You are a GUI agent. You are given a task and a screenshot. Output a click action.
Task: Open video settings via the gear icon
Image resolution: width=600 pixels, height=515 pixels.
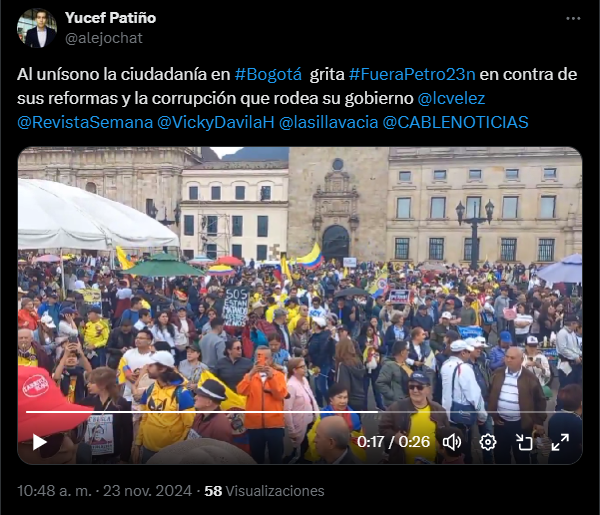pyautogui.click(x=488, y=442)
